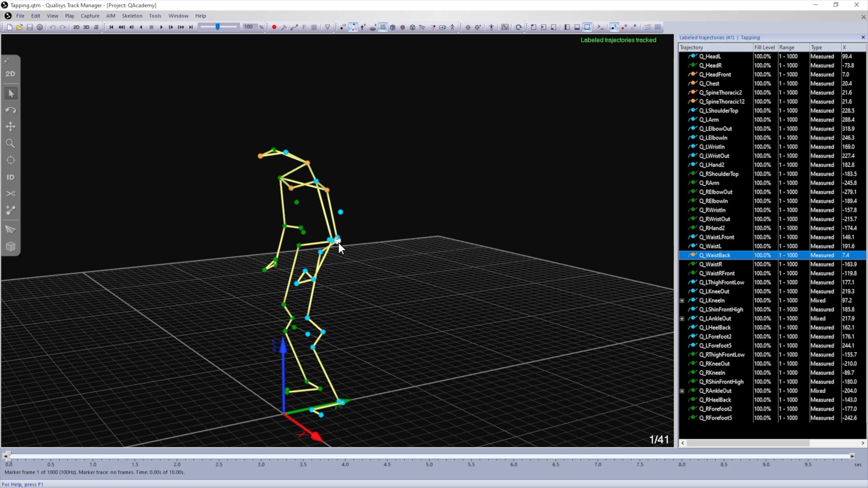The width and height of the screenshot is (868, 488).
Task: Open the AIM menu
Action: 111,16
